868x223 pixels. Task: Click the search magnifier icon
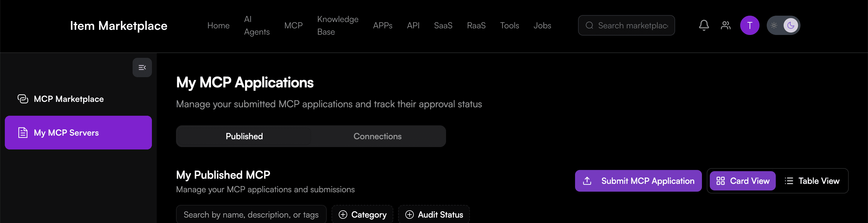(x=589, y=25)
